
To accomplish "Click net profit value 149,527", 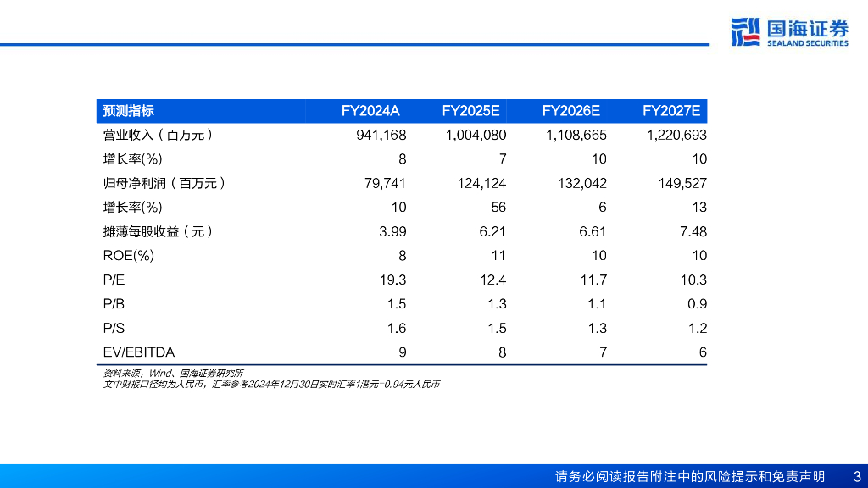I will click(x=682, y=183).
